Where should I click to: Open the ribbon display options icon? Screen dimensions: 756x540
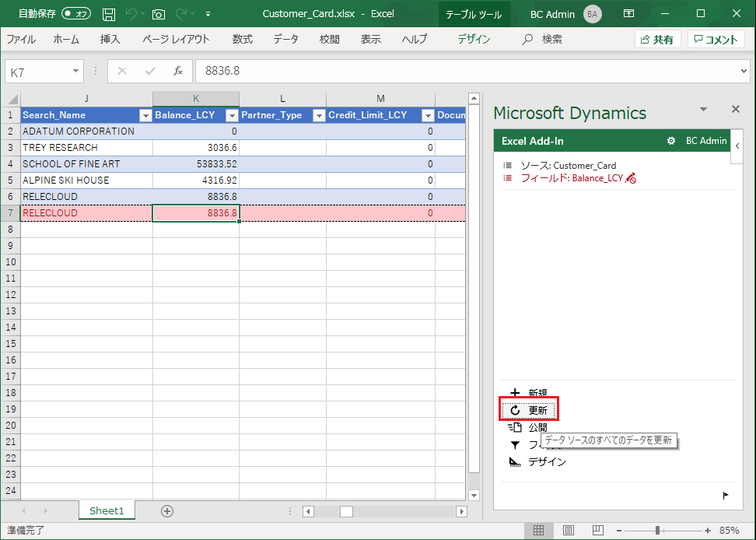click(x=628, y=13)
